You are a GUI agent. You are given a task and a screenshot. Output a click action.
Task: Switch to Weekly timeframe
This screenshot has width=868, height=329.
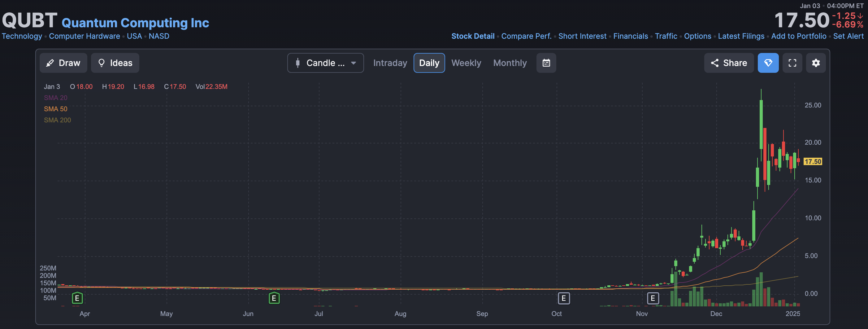pyautogui.click(x=466, y=63)
